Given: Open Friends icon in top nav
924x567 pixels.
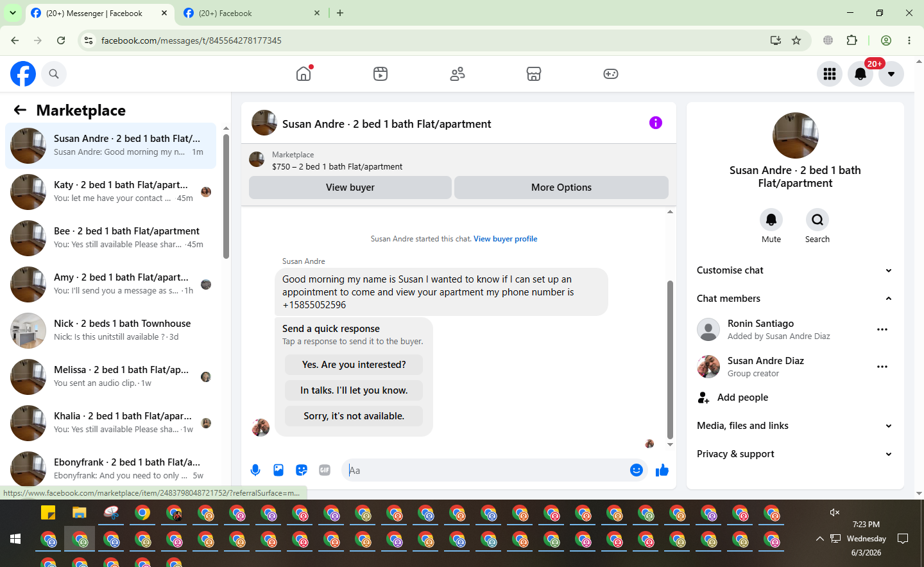Looking at the screenshot, I should (x=458, y=74).
